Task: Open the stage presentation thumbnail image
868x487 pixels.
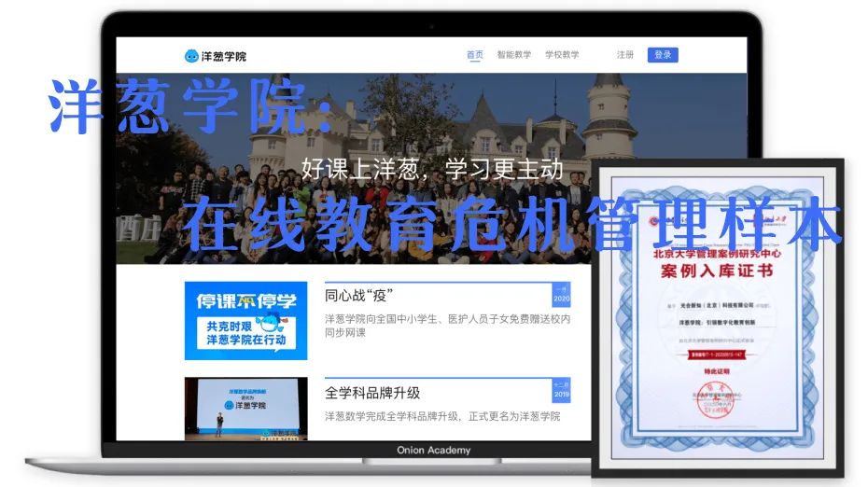Action: (245, 409)
